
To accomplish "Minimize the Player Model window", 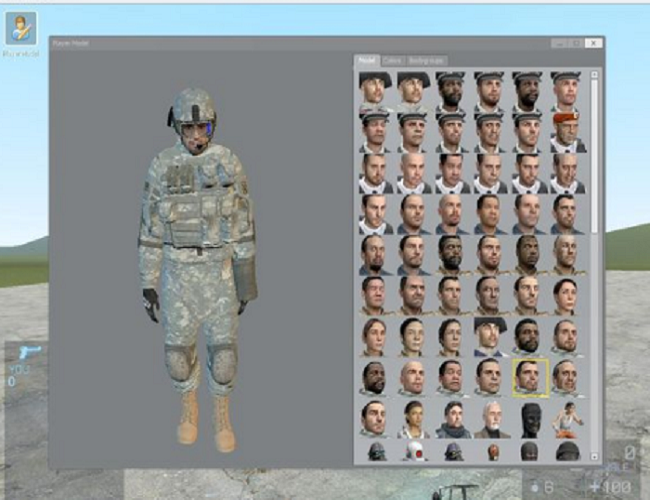I will coord(559,43).
